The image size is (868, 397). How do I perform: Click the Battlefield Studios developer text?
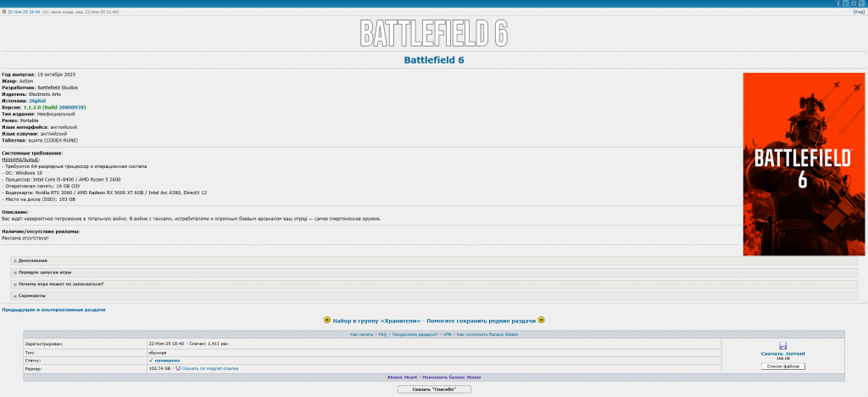coord(58,87)
